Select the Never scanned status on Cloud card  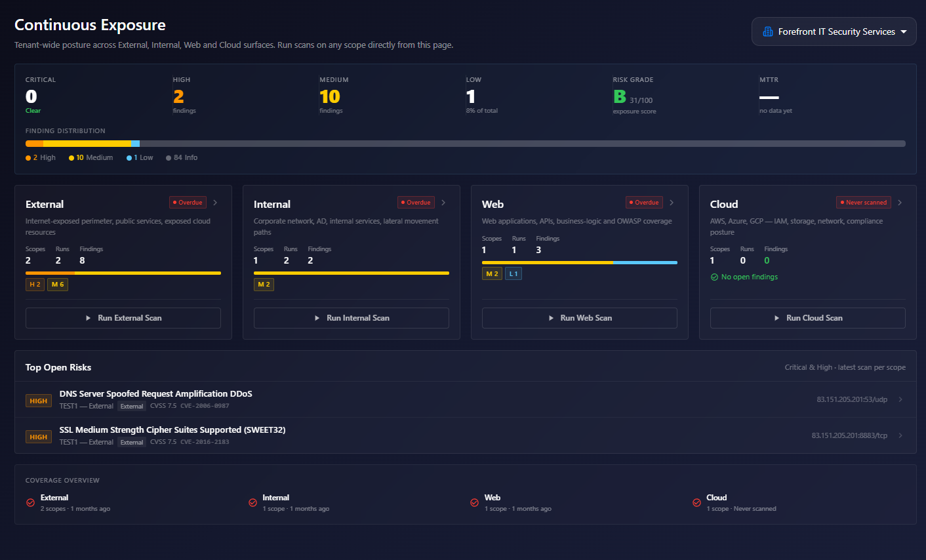[864, 203]
